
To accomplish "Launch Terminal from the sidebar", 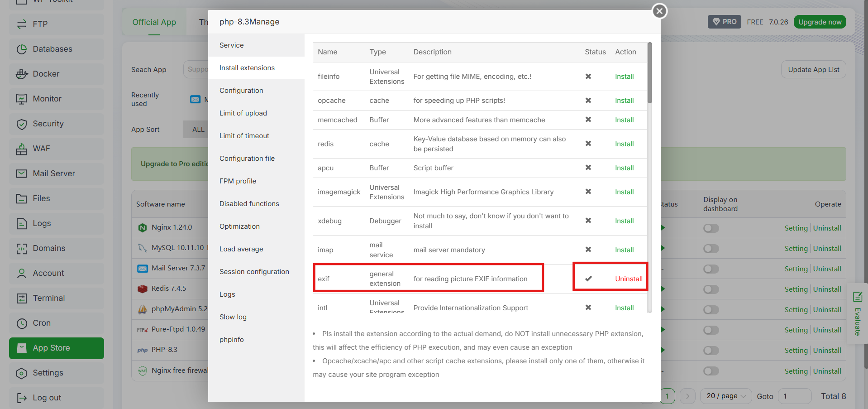I will 57,298.
